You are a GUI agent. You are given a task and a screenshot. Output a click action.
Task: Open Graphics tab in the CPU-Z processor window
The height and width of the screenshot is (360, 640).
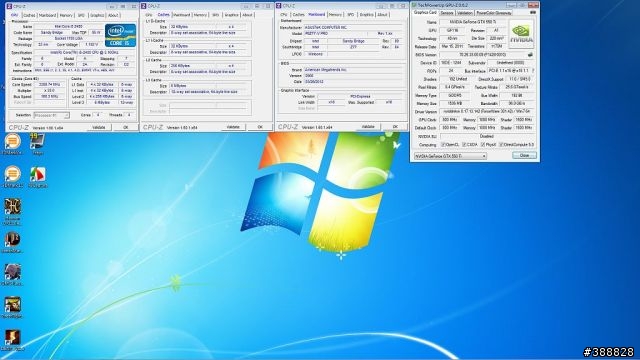pyautogui.click(x=97, y=16)
